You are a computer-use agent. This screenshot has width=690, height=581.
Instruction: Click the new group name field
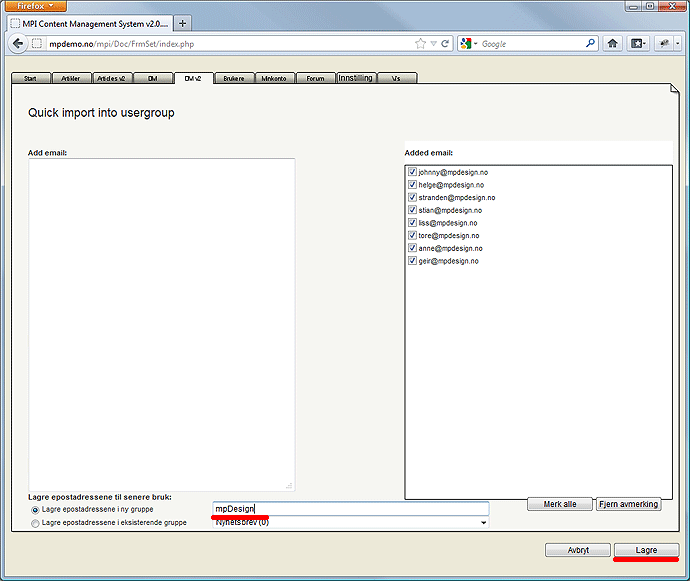pos(351,509)
